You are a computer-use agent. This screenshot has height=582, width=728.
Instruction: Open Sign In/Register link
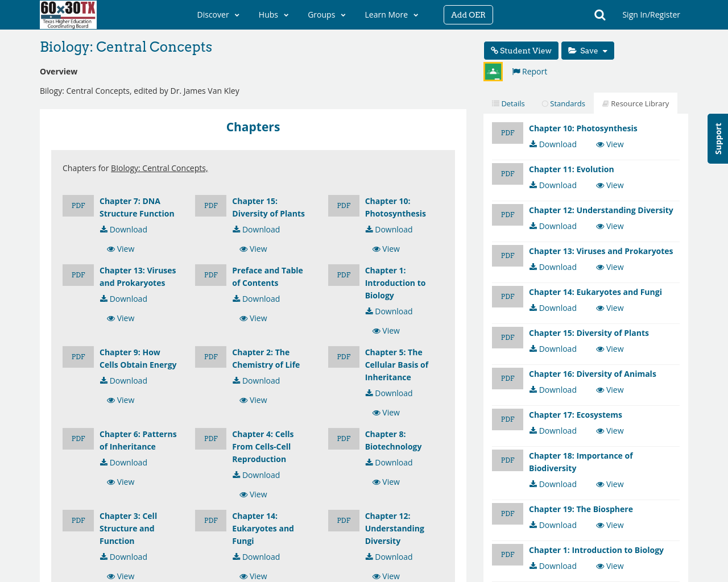[x=651, y=15]
